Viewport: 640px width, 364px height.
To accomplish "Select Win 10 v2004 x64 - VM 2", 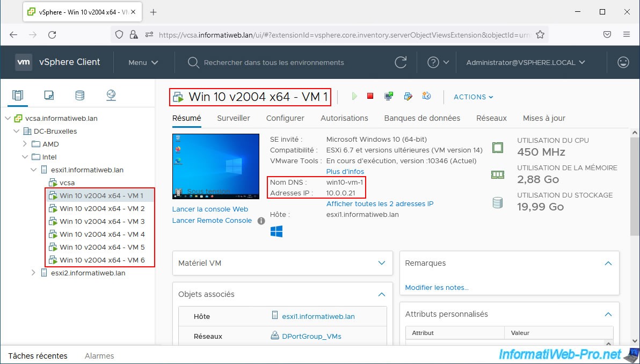I will pyautogui.click(x=102, y=208).
